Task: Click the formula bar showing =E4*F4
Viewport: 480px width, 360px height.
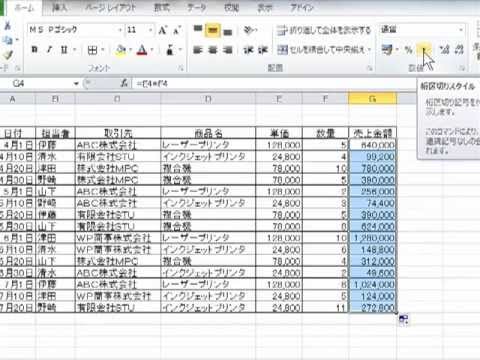Action: point(273,84)
